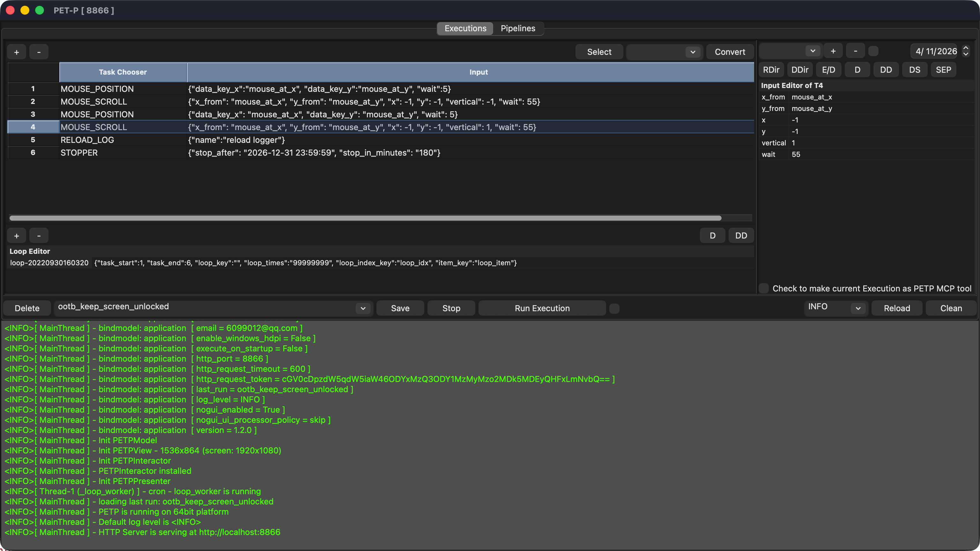Click the RDir icon in the right panel
The height and width of the screenshot is (551, 980).
coord(771,70)
